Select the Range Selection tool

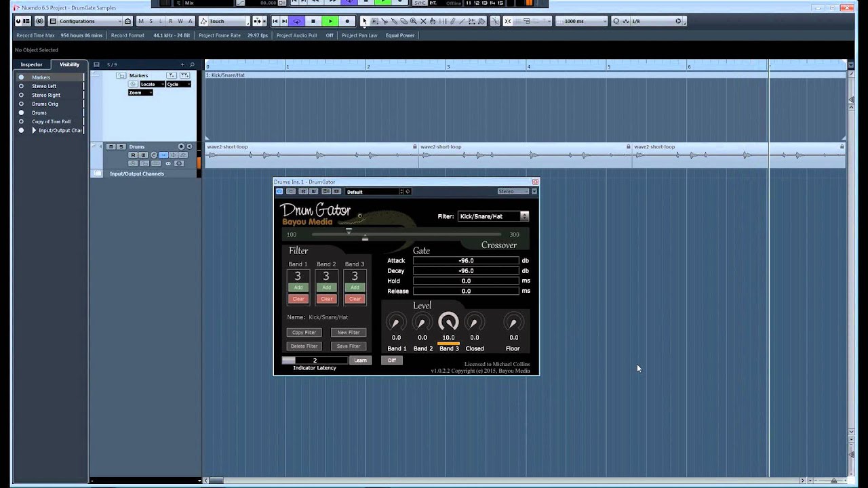374,21
